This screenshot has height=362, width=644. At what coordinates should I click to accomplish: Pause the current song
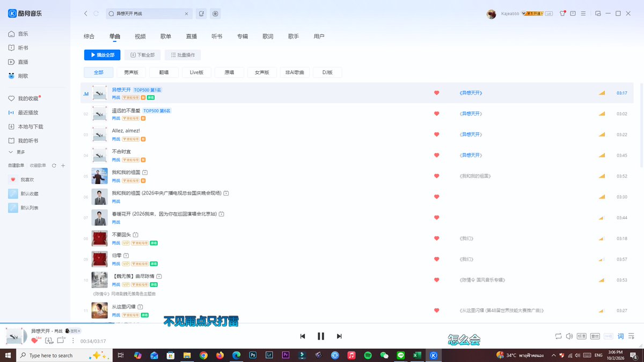(321, 336)
